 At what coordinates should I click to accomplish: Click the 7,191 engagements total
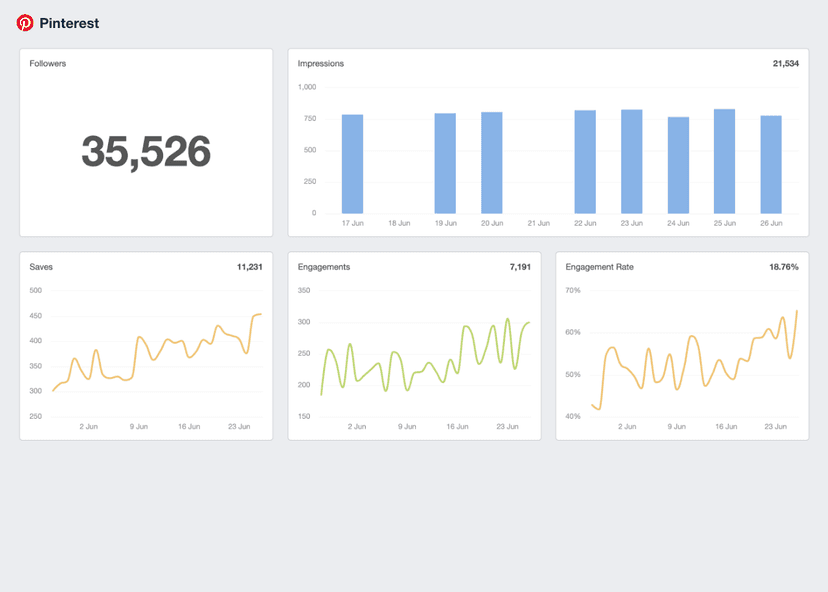click(519, 267)
